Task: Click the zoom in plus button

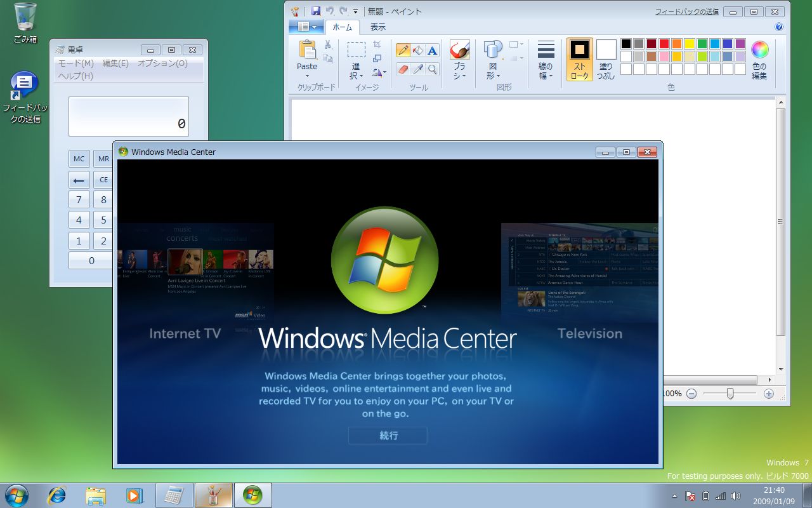Action: (769, 394)
